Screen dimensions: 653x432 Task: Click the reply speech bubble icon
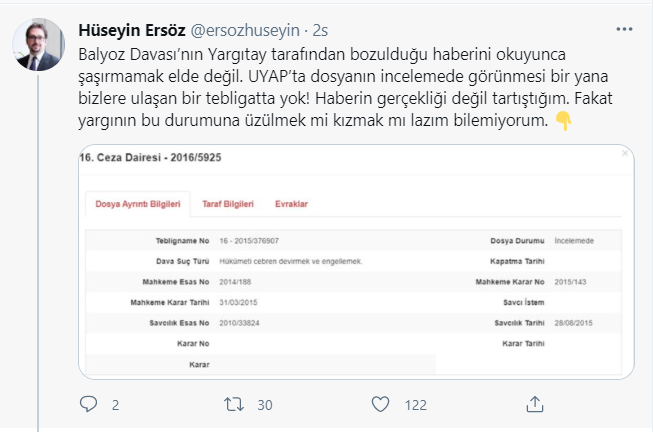(x=88, y=405)
